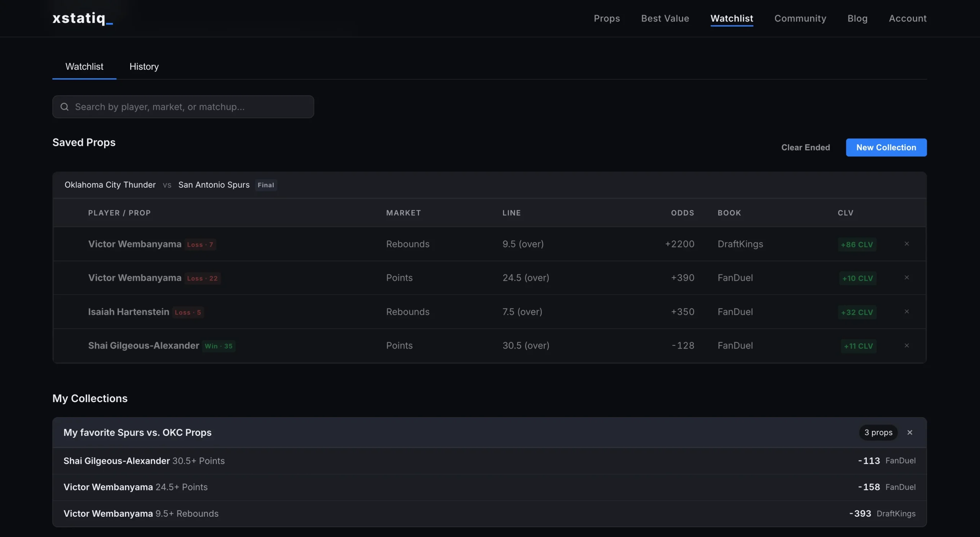Click the Final status badge
980x537 pixels.
coord(266,185)
